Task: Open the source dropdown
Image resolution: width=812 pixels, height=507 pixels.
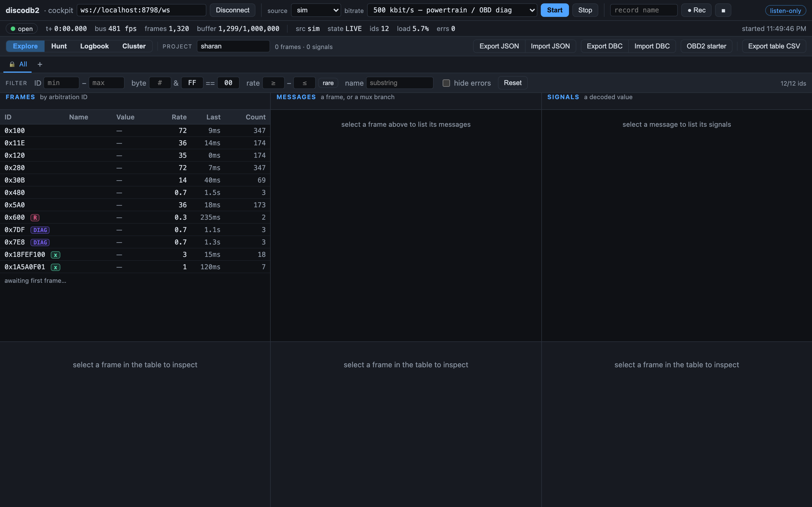Action: (x=316, y=10)
